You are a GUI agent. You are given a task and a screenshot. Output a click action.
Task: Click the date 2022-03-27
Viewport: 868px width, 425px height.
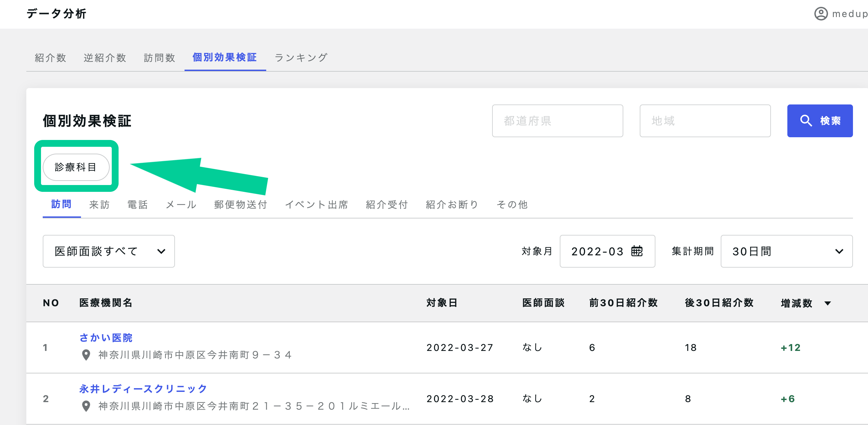[460, 348]
